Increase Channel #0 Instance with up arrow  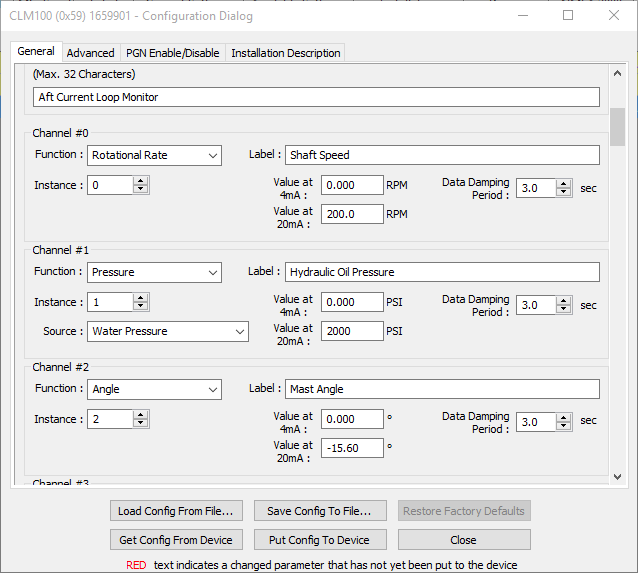click(x=141, y=181)
